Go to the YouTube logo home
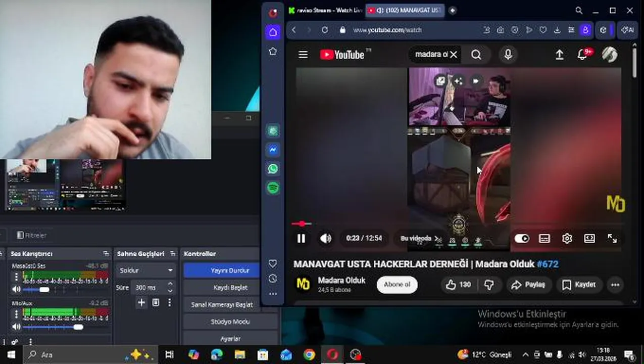This screenshot has width=644, height=364. [x=342, y=55]
